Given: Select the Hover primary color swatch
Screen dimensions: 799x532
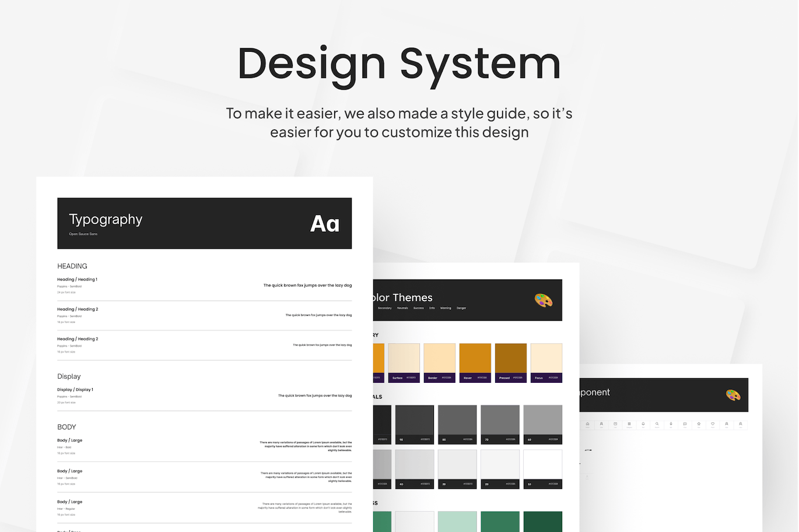Looking at the screenshot, I should click(x=475, y=359).
